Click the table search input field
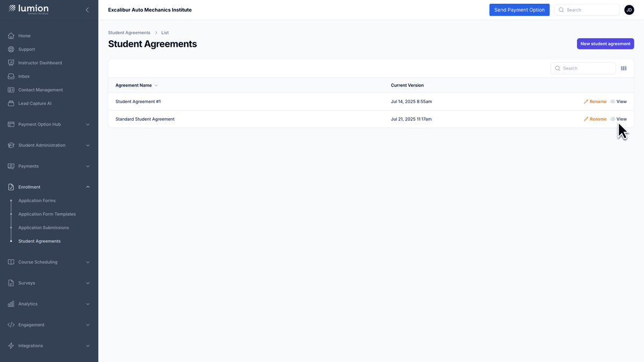This screenshot has width=644, height=362. (x=583, y=68)
